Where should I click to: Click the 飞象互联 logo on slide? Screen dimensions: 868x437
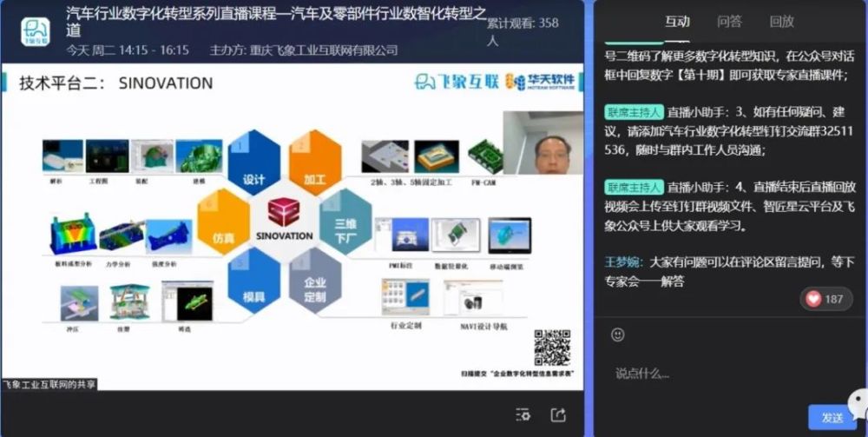457,82
